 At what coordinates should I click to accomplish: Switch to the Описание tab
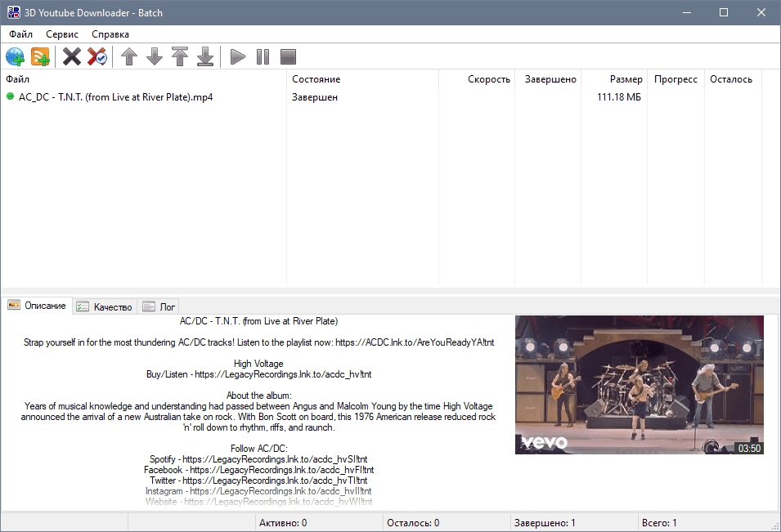[38, 306]
